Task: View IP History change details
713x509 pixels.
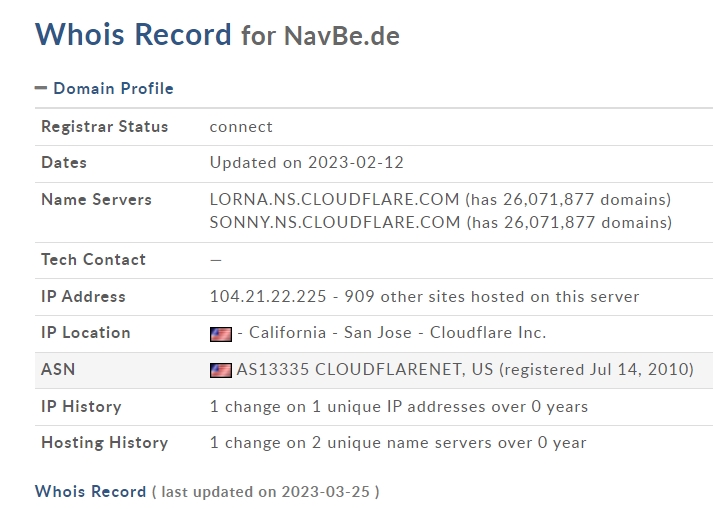Action: pyautogui.click(x=399, y=406)
